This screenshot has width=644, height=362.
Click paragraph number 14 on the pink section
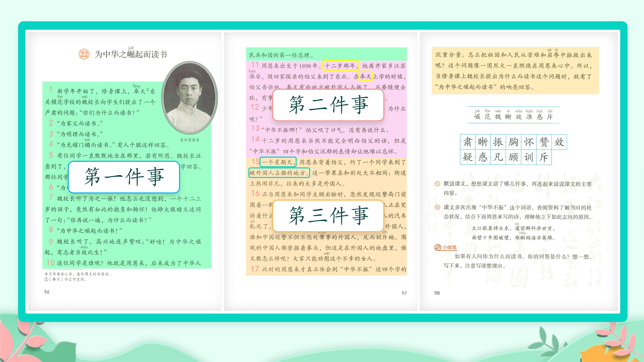[255, 139]
